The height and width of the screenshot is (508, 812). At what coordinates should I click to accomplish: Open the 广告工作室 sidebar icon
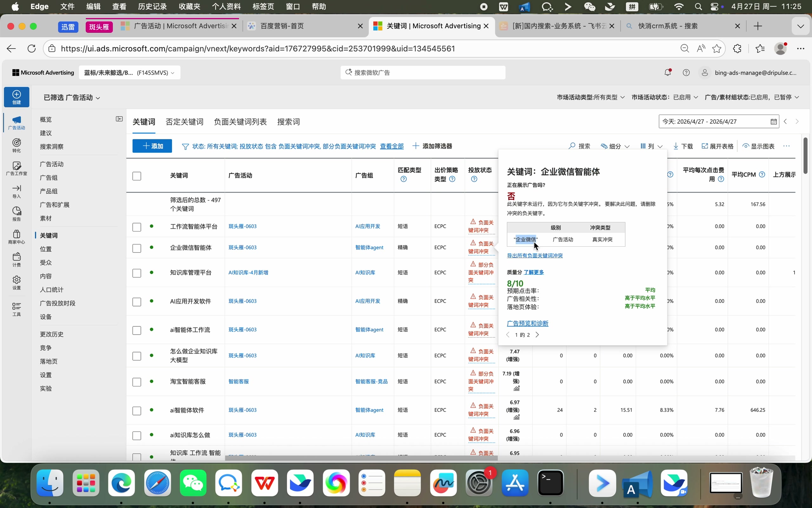(x=16, y=166)
